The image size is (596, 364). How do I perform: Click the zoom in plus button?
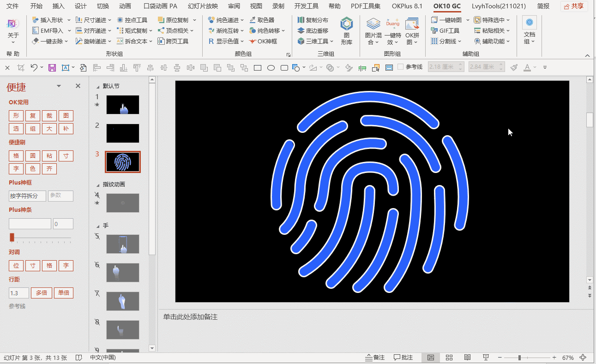(554, 358)
